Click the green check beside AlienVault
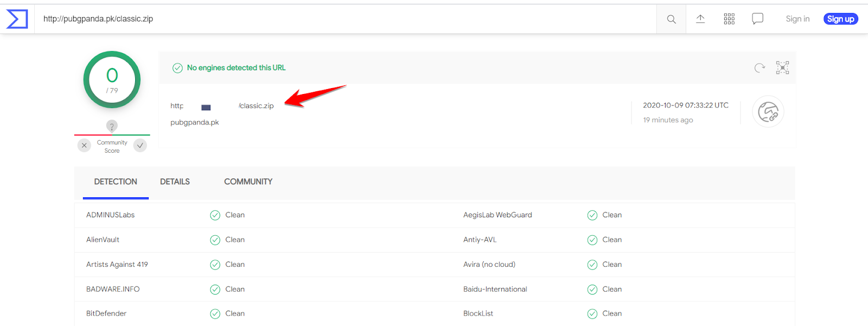The image size is (868, 326). tap(215, 240)
